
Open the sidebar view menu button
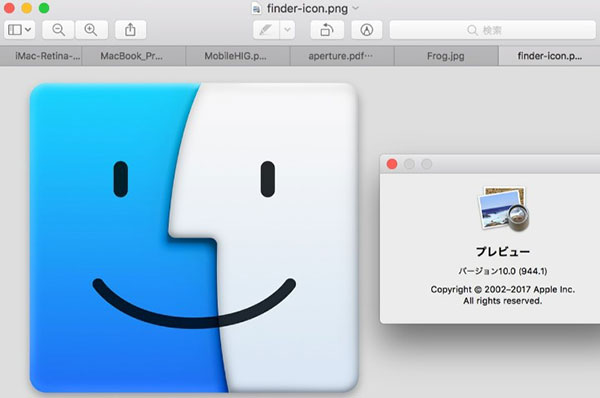[x=20, y=30]
